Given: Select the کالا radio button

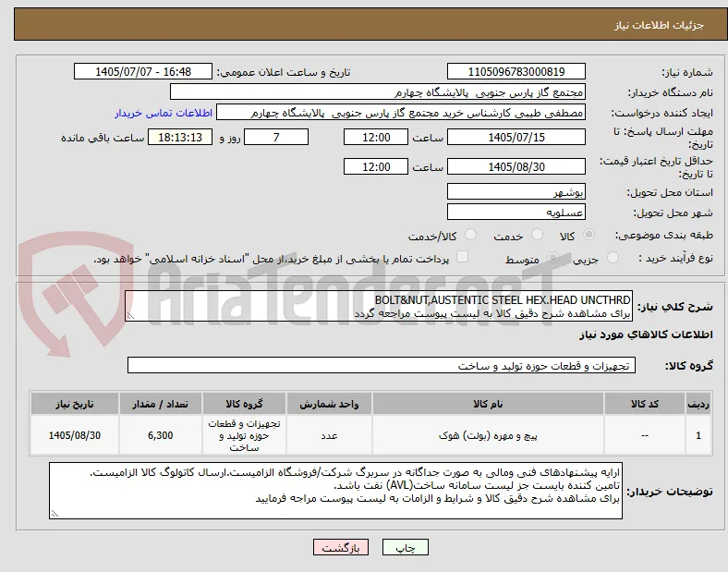Looking at the screenshot, I should [588, 235].
